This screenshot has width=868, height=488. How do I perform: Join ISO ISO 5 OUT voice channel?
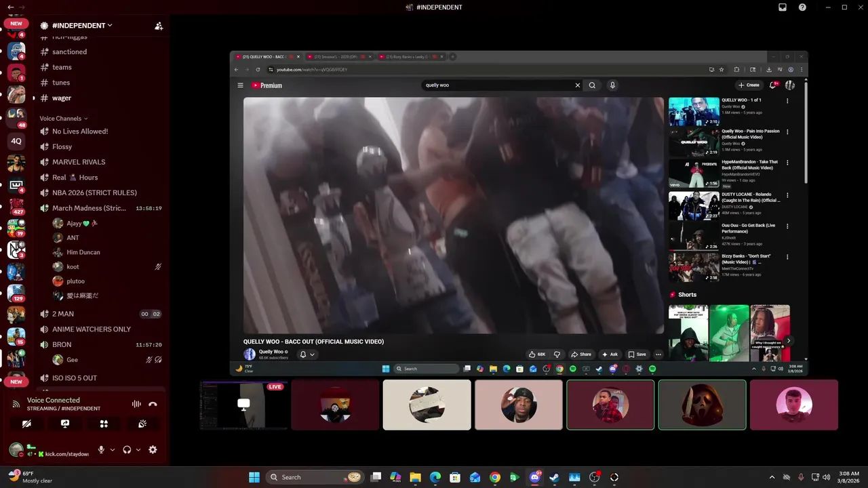point(75,378)
